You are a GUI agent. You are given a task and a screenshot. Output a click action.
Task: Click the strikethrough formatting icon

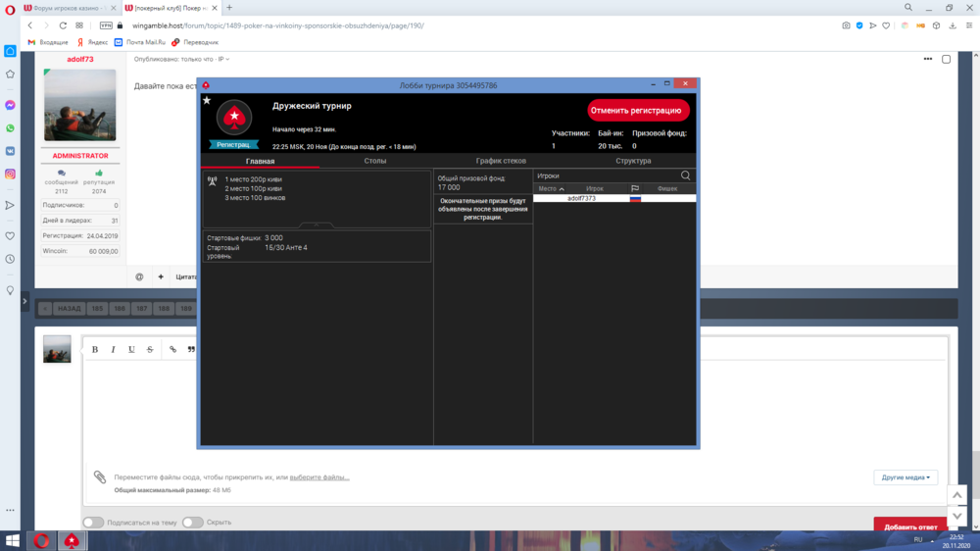[150, 349]
